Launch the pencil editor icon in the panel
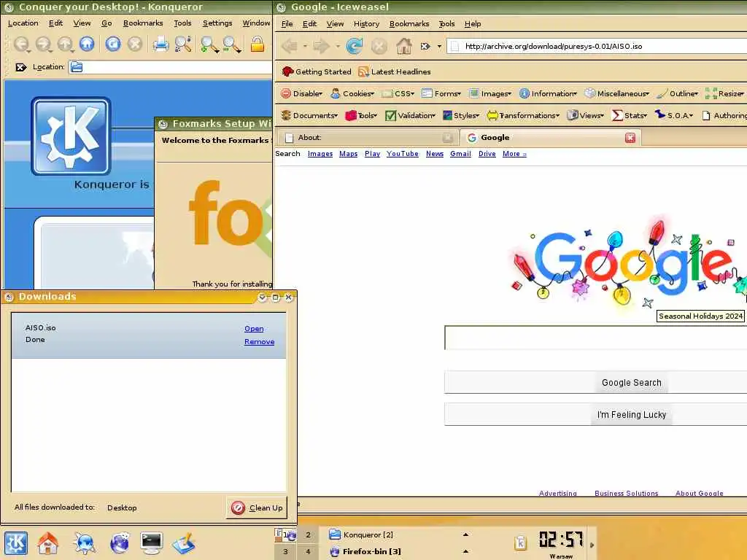The width and height of the screenshot is (747, 560). (x=184, y=542)
